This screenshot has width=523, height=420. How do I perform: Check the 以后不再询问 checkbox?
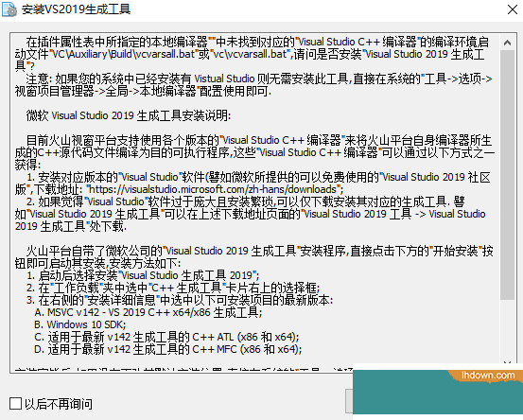coord(15,404)
